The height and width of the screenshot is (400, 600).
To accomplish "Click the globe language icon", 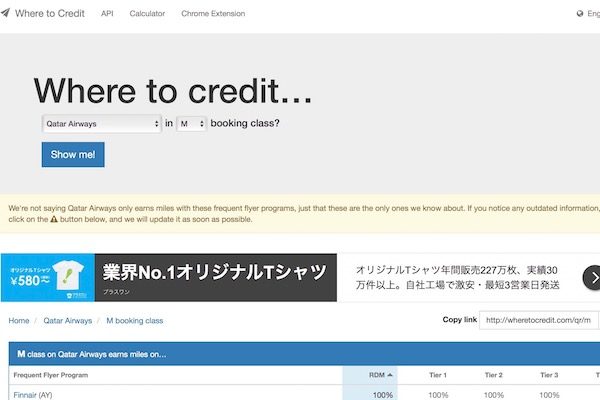I will pyautogui.click(x=580, y=13).
